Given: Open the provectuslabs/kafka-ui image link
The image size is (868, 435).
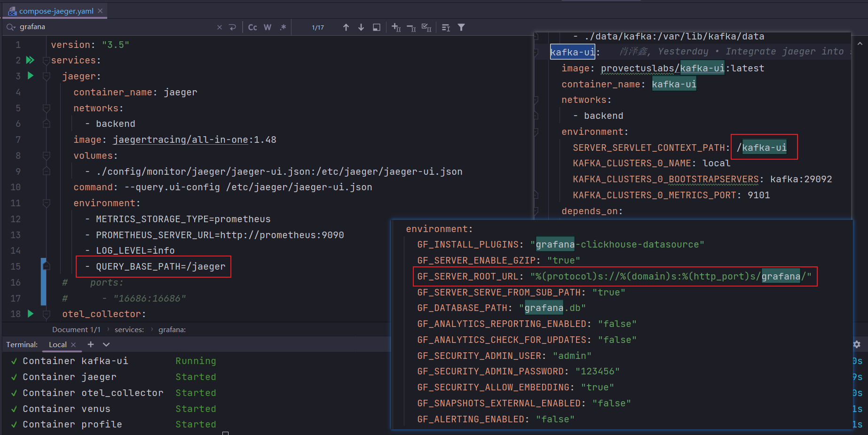Looking at the screenshot, I should click(663, 68).
